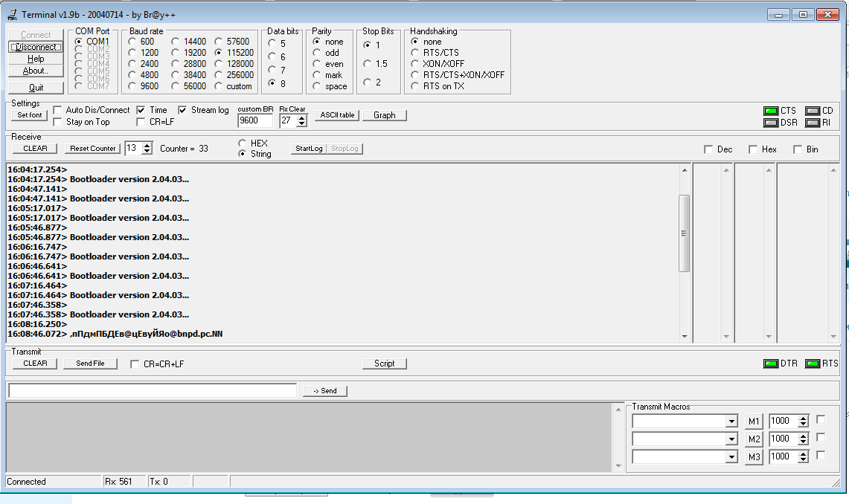Toggle the RTS indicator light
Image resolution: width=849 pixels, height=504 pixels.
[812, 364]
